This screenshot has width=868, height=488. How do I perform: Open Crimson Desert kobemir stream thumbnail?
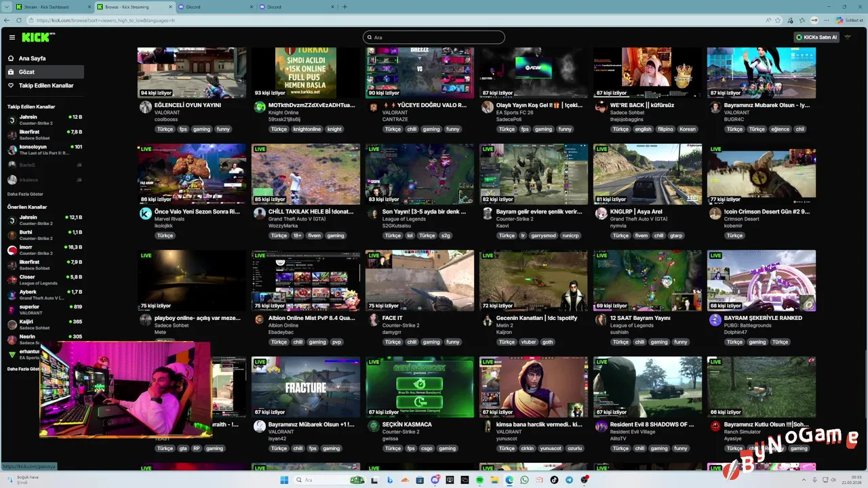(x=762, y=174)
